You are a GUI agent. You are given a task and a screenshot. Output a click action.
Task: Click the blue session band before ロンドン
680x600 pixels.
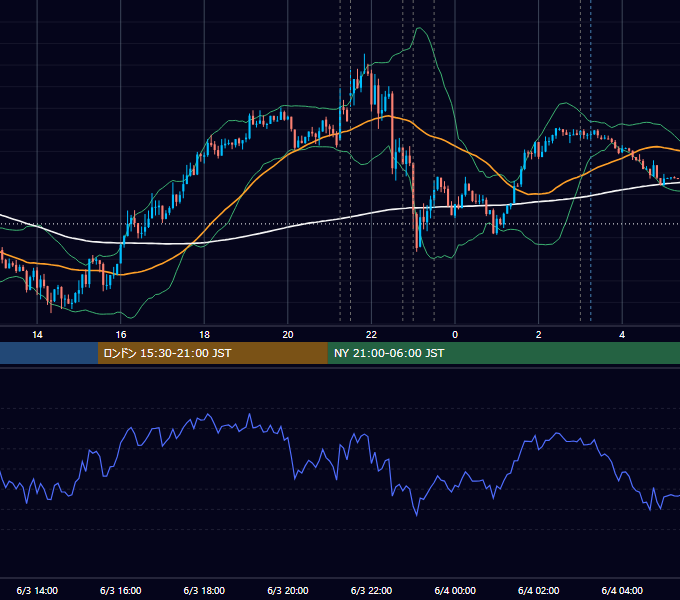[49, 353]
